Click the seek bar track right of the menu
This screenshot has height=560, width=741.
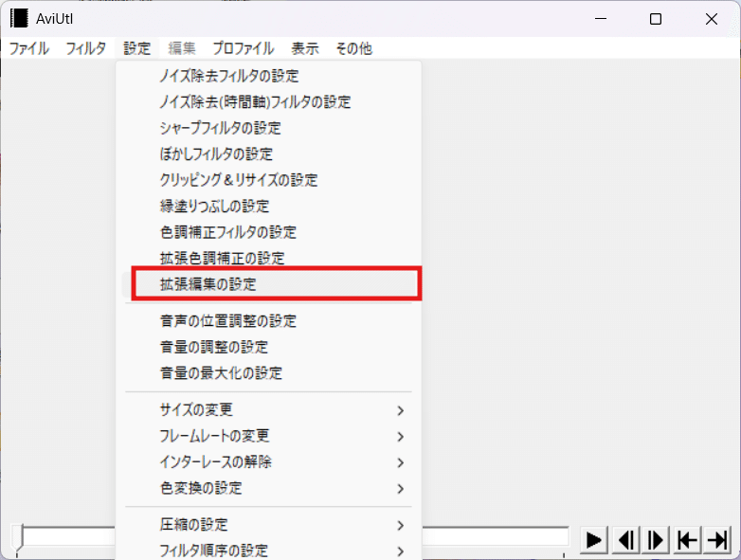click(x=496, y=537)
